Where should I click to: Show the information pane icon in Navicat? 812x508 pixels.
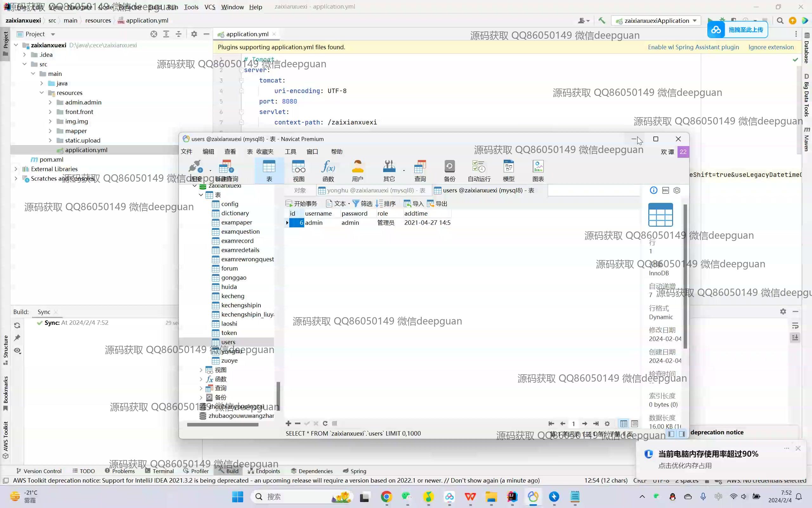coord(654,190)
